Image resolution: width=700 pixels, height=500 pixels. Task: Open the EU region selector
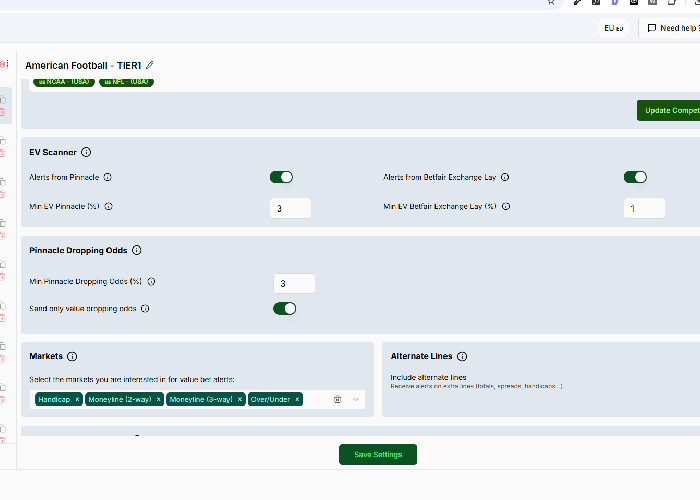click(614, 28)
